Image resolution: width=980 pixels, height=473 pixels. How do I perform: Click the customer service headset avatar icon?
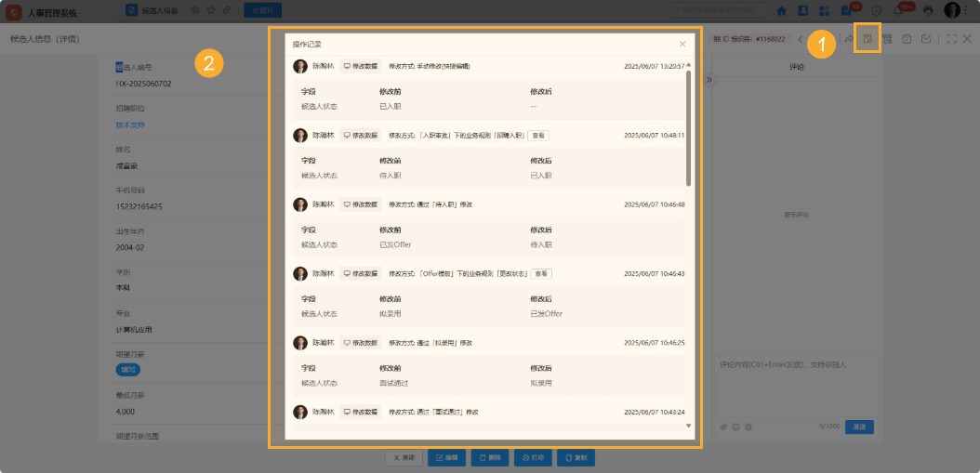928,10
